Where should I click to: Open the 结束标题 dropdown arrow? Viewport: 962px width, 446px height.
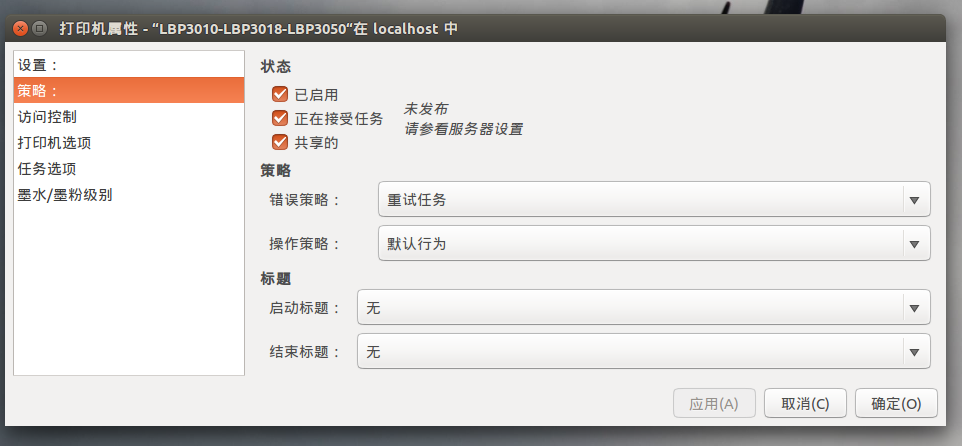(915, 352)
